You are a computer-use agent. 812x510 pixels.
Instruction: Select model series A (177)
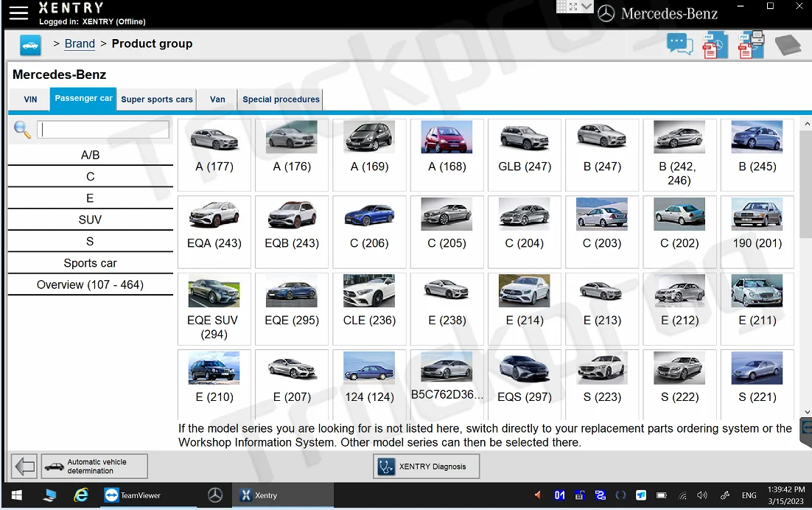point(214,155)
